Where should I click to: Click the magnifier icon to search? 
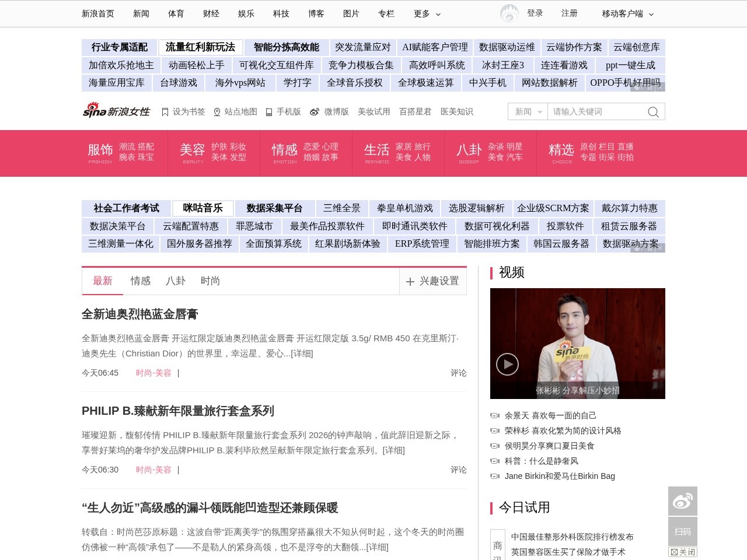coord(652,111)
